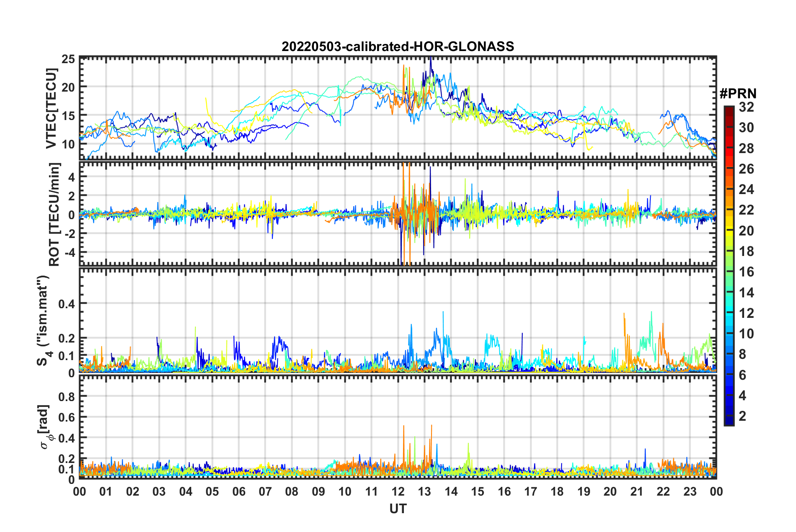Image resolution: width=796 pixels, height=532 pixels.
Task: Click the x-axis tick label 23
Action: click(x=690, y=491)
